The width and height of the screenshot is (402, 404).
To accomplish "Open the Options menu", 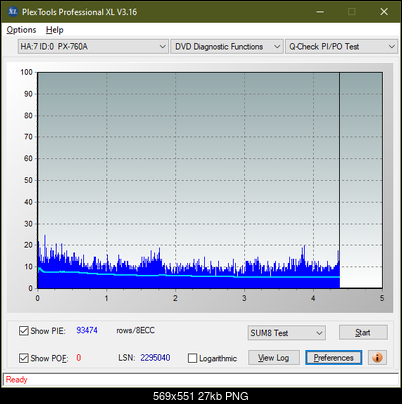I will (x=21, y=30).
